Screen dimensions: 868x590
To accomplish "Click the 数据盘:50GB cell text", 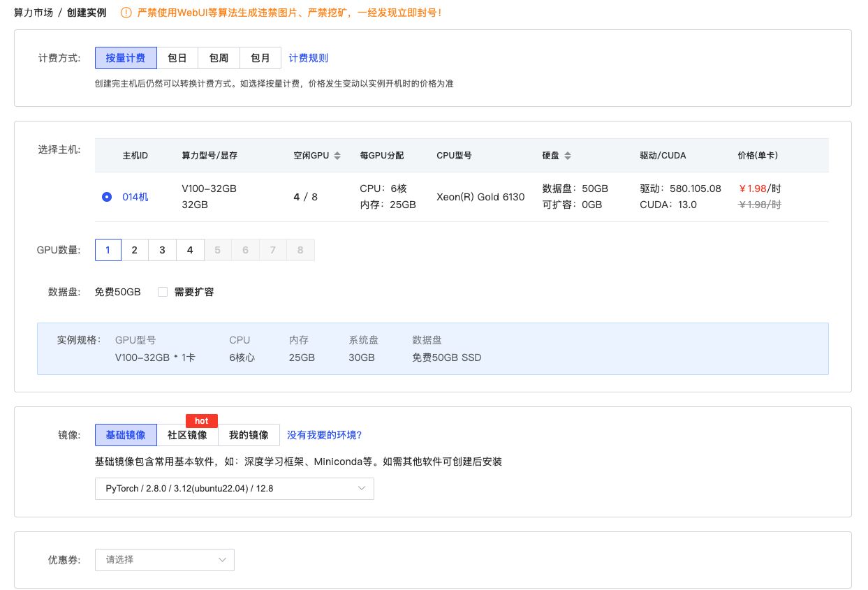I will pyautogui.click(x=575, y=189).
